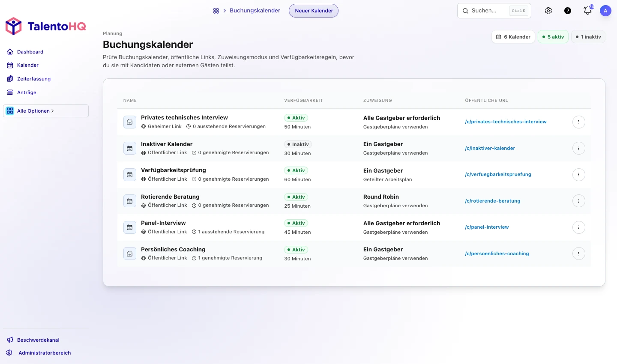Click calendar icon of Persönliches Coaching row
This screenshot has height=364, width=617.
pyautogui.click(x=130, y=254)
